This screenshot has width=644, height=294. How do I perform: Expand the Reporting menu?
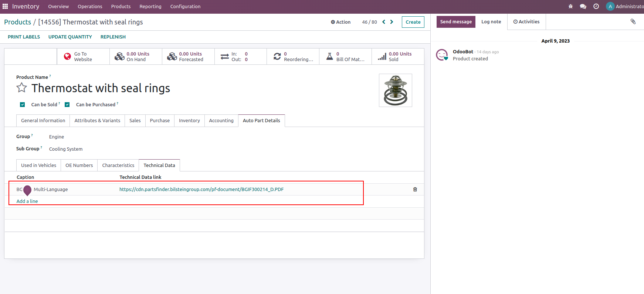(150, 6)
